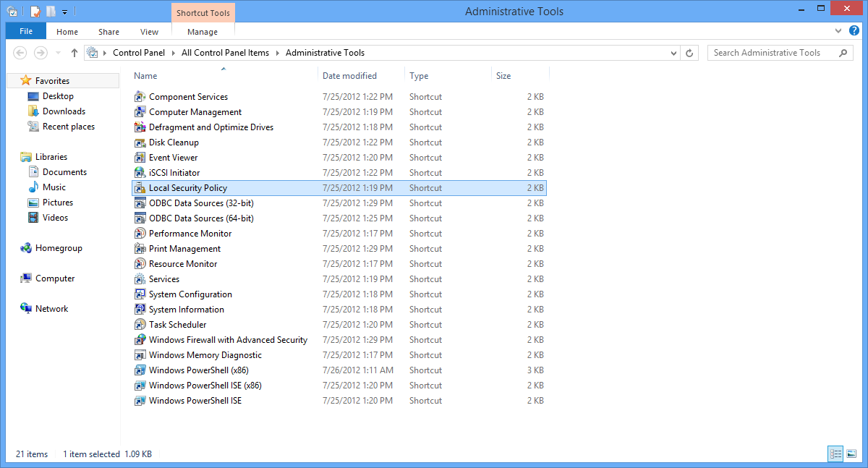Select Network in the navigation pane
868x468 pixels.
tap(51, 309)
